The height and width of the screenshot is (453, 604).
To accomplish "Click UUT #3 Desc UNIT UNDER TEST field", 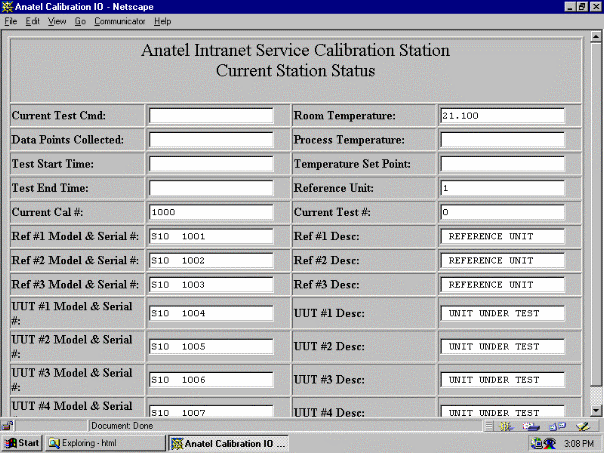I will (x=502, y=380).
